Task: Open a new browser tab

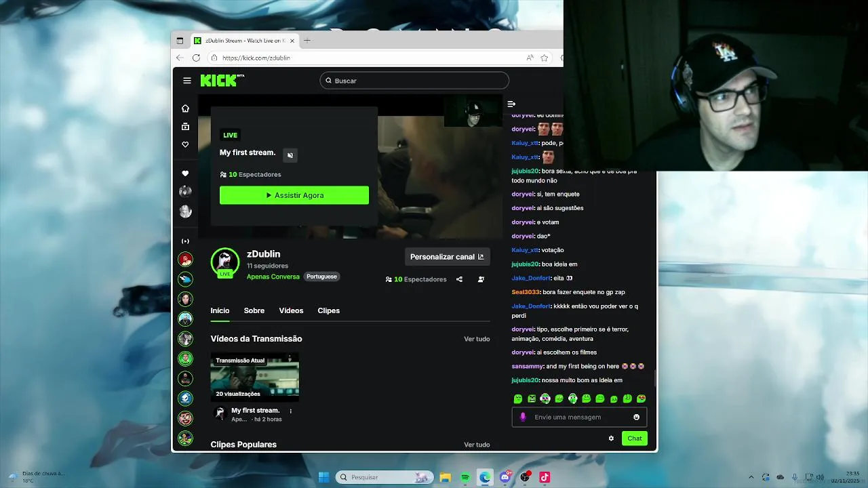Action: pos(307,41)
